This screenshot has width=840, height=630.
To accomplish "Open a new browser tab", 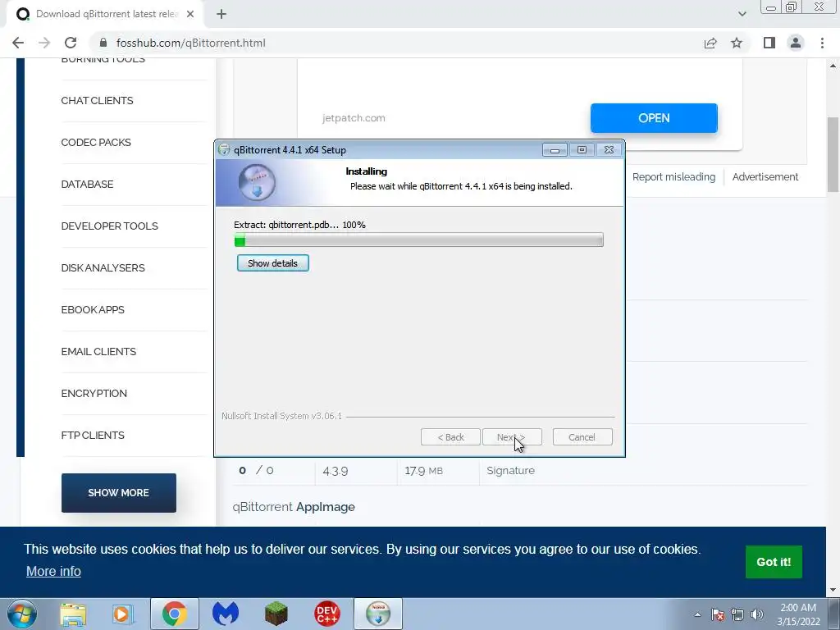I will coord(221,14).
